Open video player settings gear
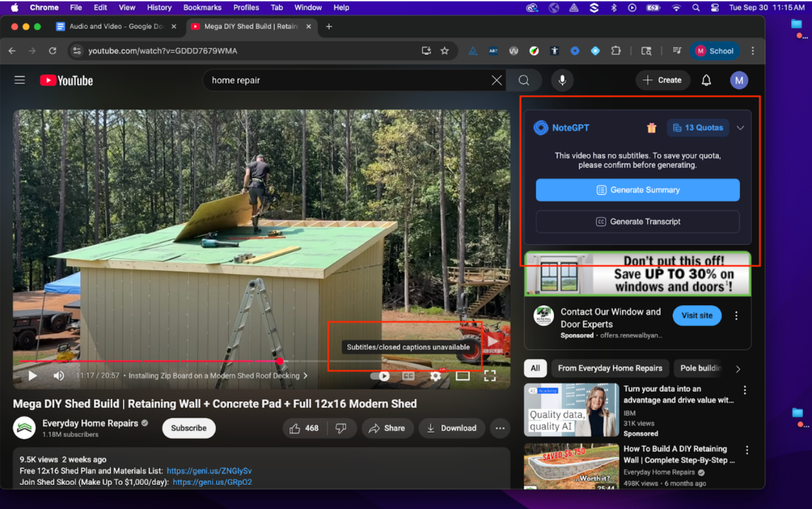 tap(435, 376)
